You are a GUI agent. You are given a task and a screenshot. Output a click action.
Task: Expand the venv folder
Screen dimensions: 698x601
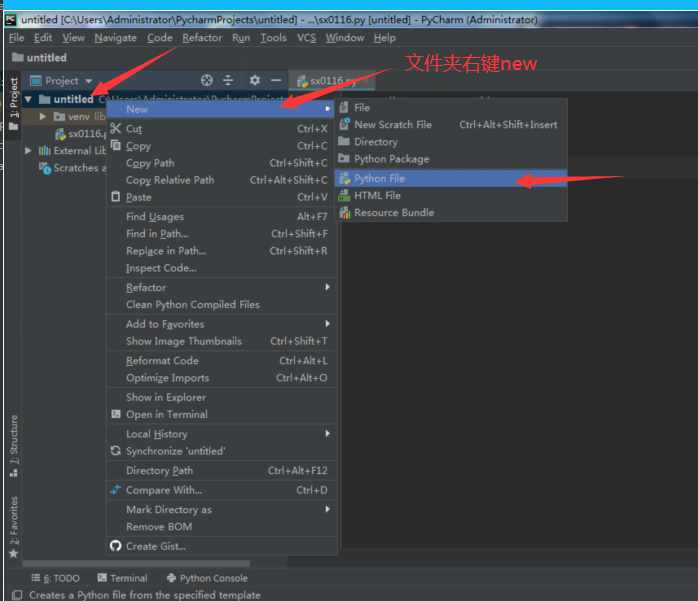(x=43, y=117)
